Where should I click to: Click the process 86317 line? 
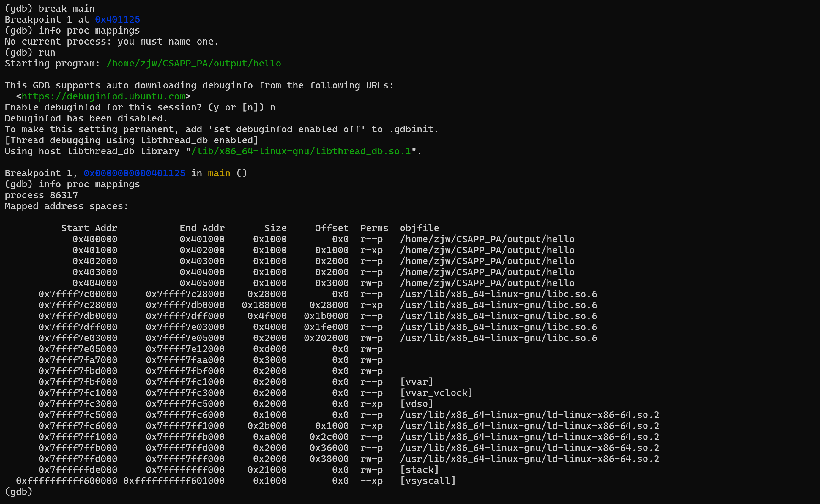[x=41, y=195]
